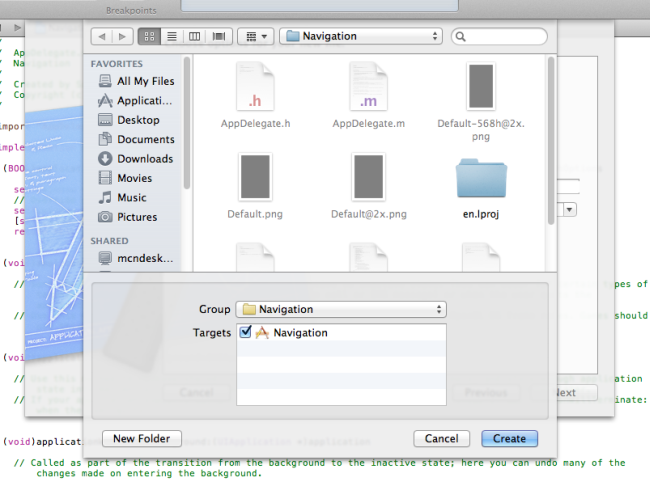650x486 pixels.
Task: Click the sidebar vertical scrollbar
Action: (187, 123)
